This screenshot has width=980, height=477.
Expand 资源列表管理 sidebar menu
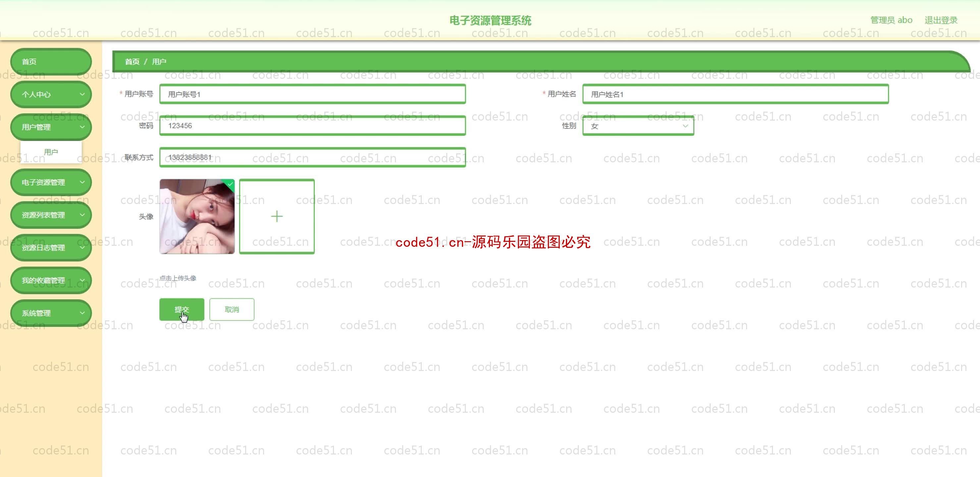pos(51,215)
